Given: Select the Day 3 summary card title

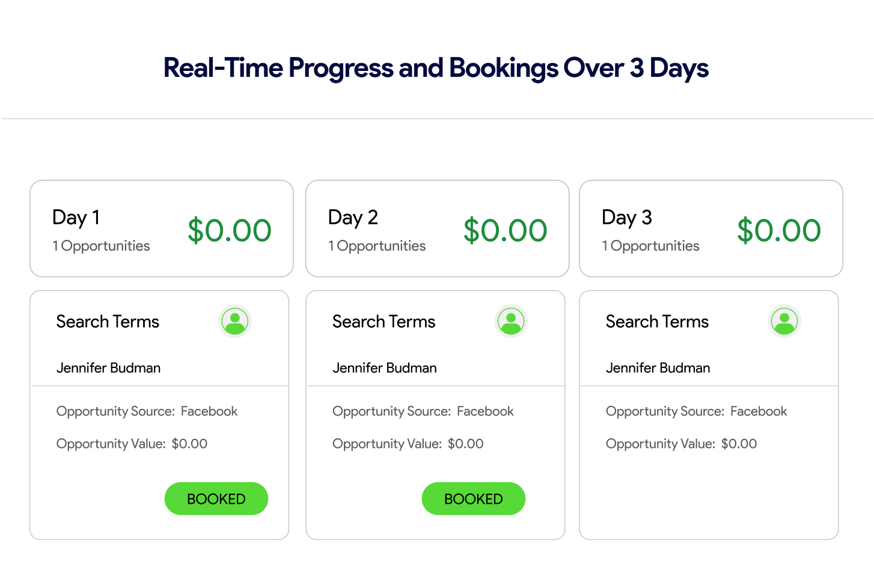Looking at the screenshot, I should click(x=626, y=217).
